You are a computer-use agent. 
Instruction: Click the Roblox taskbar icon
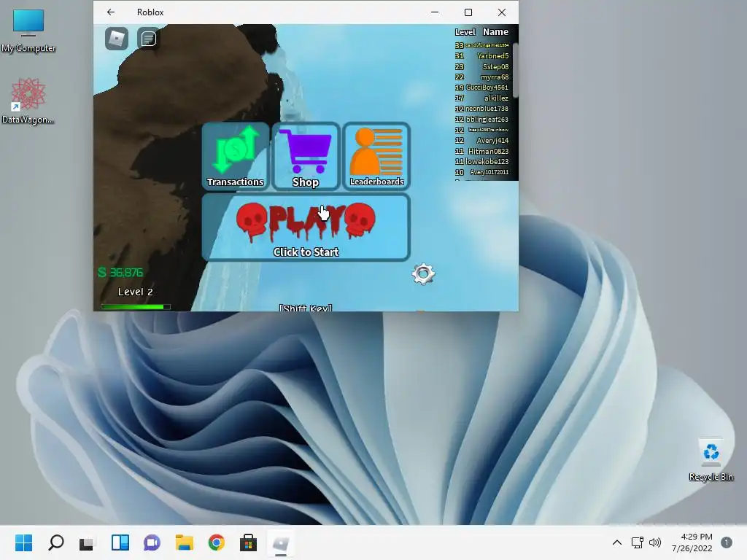pyautogui.click(x=281, y=542)
